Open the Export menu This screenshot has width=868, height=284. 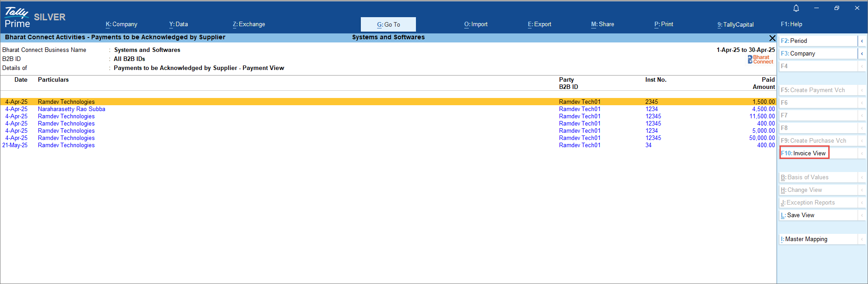pyautogui.click(x=539, y=24)
